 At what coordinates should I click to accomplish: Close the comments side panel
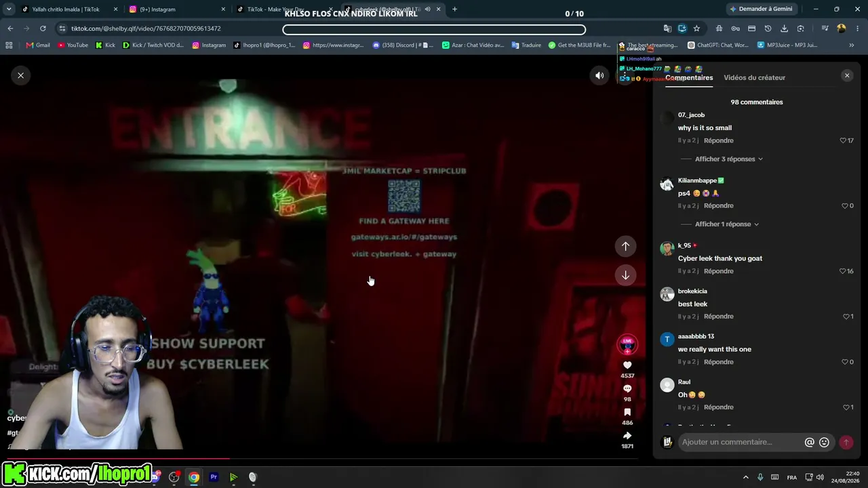pyautogui.click(x=847, y=76)
